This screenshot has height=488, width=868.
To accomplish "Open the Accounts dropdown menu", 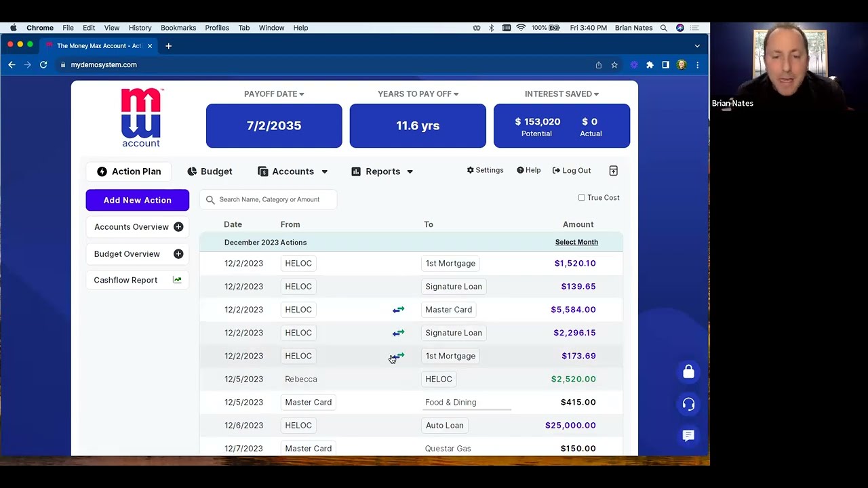I will click(x=293, y=171).
